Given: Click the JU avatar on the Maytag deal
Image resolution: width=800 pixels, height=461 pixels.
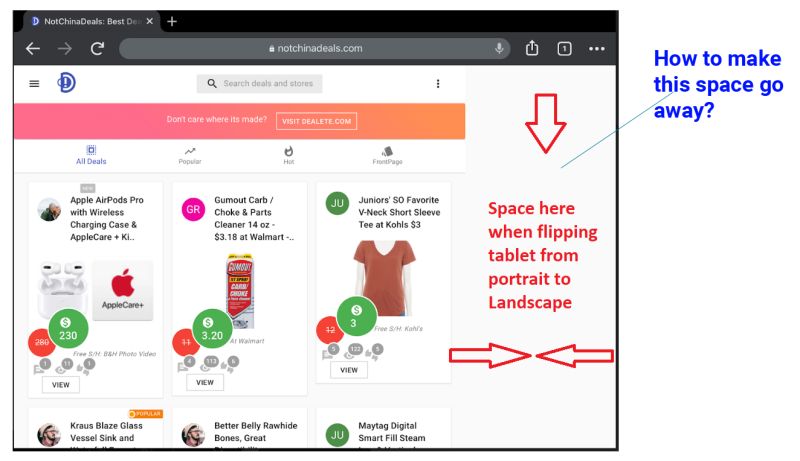Looking at the screenshot, I should pos(337,435).
